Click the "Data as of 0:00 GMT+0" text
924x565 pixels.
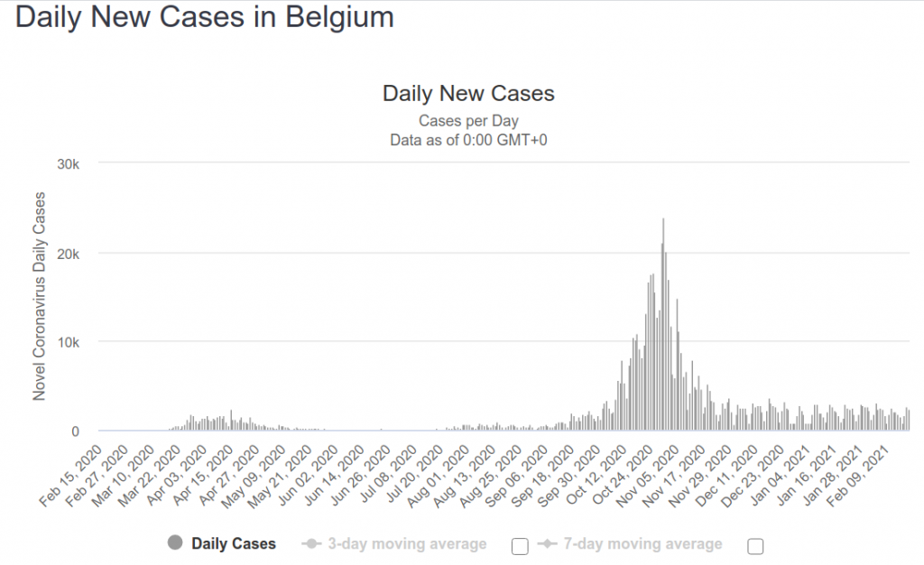coord(468,140)
